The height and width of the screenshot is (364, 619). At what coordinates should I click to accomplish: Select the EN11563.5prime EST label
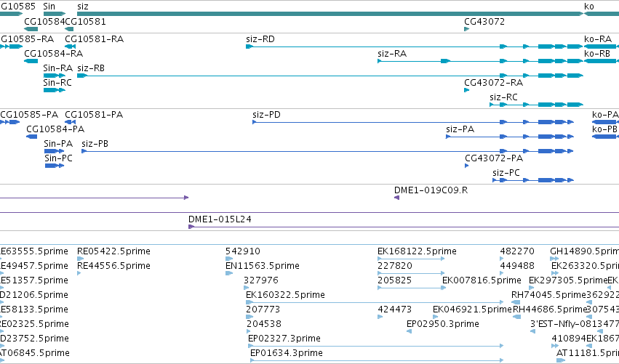point(263,266)
